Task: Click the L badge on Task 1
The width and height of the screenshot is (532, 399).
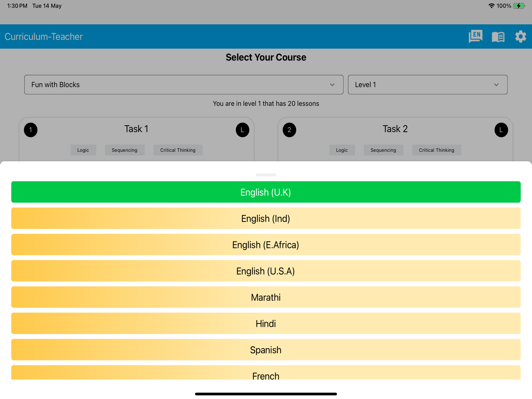Action: pyautogui.click(x=242, y=130)
